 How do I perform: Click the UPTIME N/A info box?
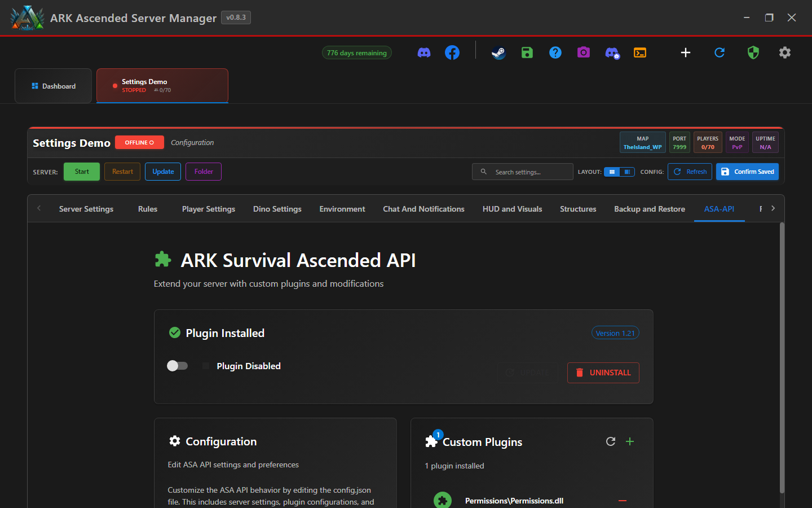pos(765,142)
